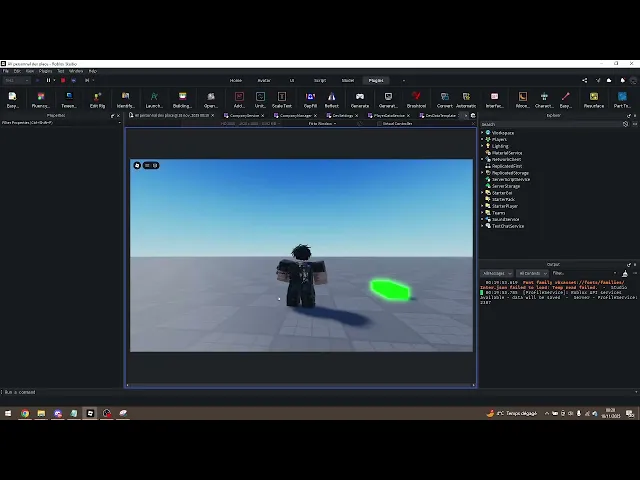Stop the playtest with red square

(63, 80)
